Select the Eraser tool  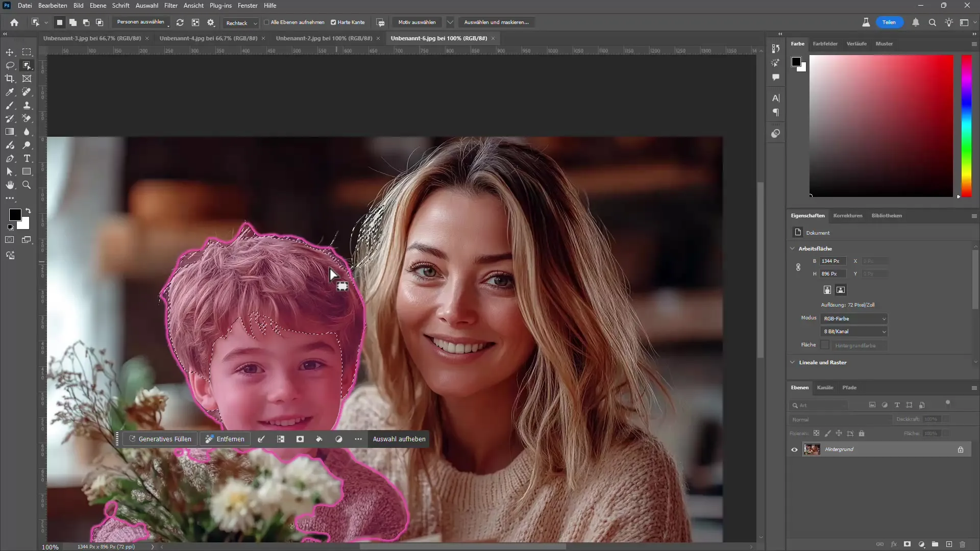pyautogui.click(x=27, y=118)
